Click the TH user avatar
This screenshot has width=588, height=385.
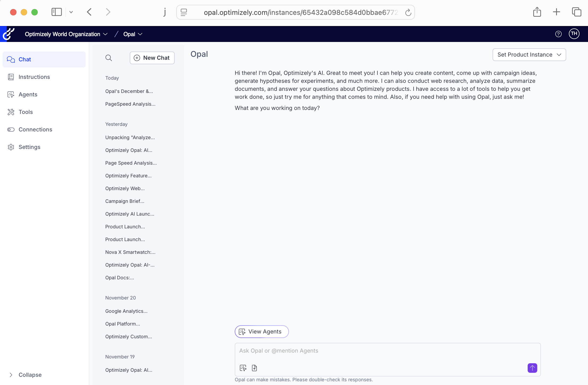pyautogui.click(x=574, y=34)
